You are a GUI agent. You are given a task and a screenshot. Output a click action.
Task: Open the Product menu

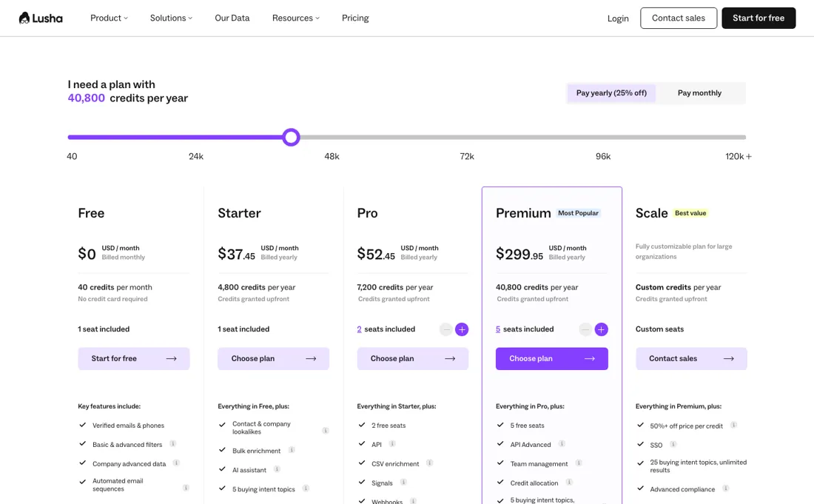pyautogui.click(x=109, y=19)
